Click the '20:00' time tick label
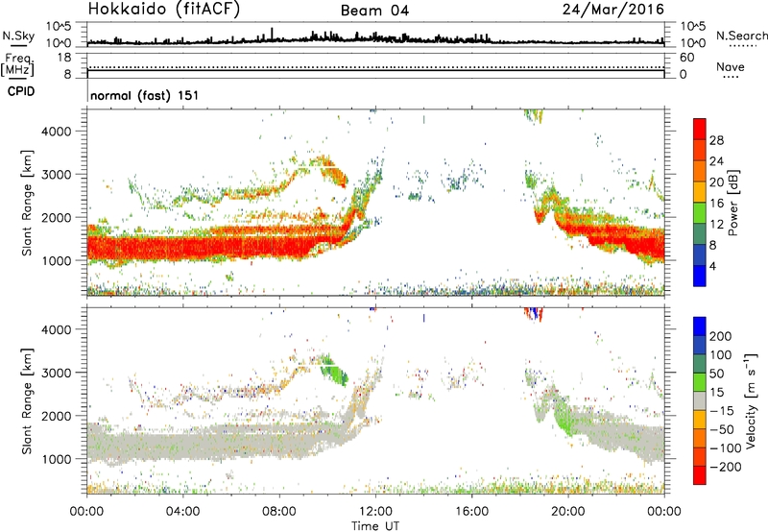 point(568,512)
